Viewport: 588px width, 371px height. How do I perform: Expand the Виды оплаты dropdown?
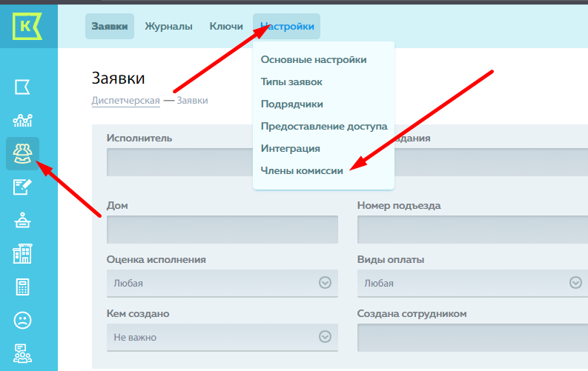472,283
